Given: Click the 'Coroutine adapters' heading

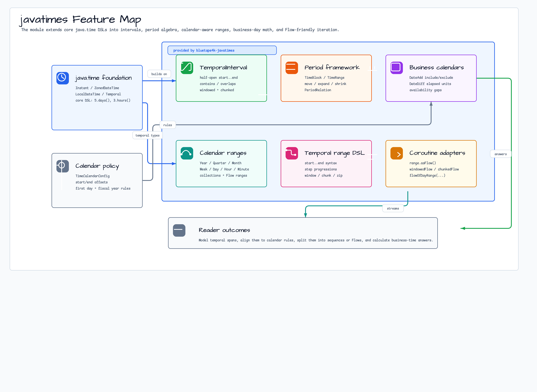Looking at the screenshot, I should tap(437, 153).
